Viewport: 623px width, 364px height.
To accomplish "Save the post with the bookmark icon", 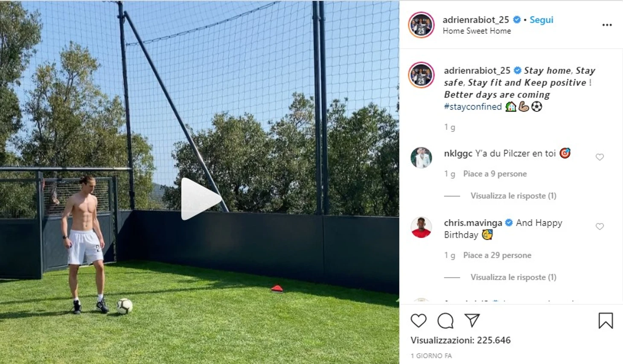I will click(x=606, y=321).
